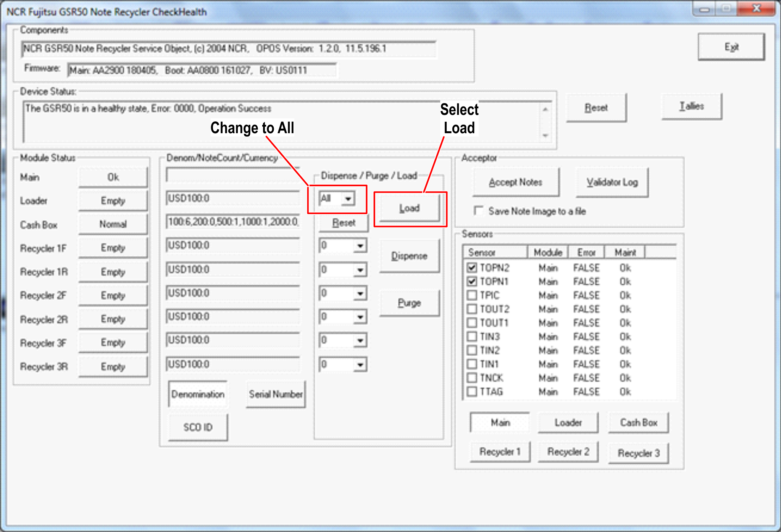Open the Recycler 3R count dropdown
This screenshot has width=781, height=532.
(x=360, y=364)
